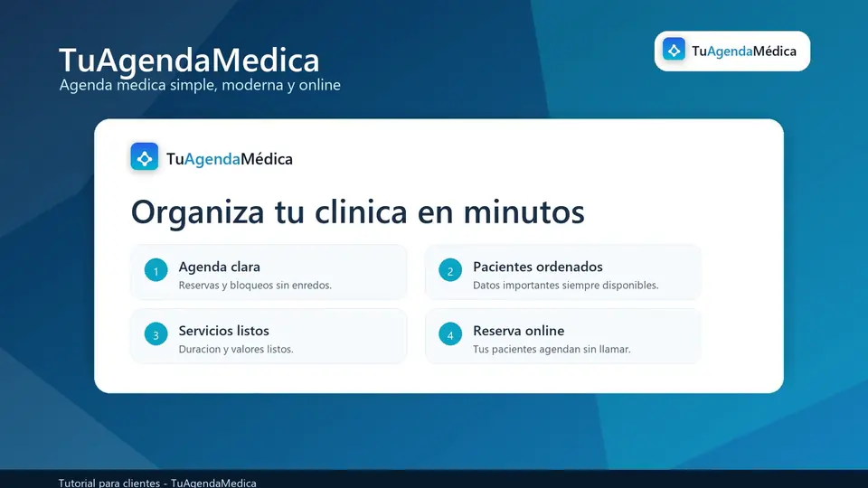The width and height of the screenshot is (868, 488).
Task: Click the blue logo icon inside the white card
Action: tap(145, 157)
